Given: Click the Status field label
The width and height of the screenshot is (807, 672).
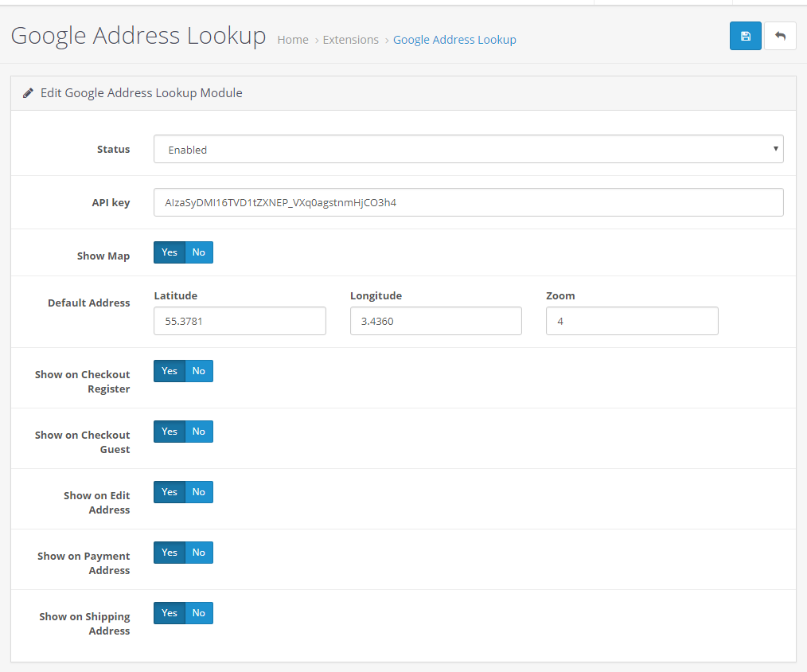Looking at the screenshot, I should pos(113,150).
